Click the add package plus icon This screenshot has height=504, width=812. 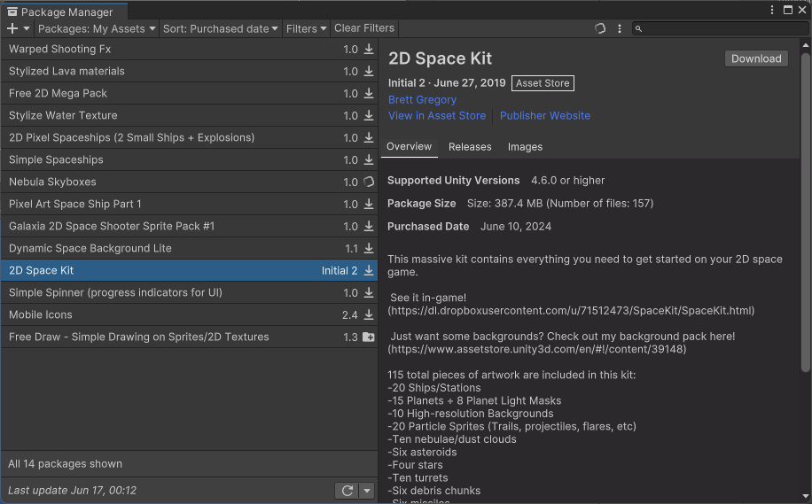12,28
